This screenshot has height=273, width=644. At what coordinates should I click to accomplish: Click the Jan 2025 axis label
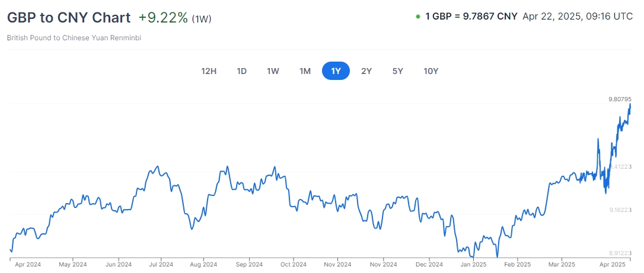pyautogui.click(x=473, y=265)
